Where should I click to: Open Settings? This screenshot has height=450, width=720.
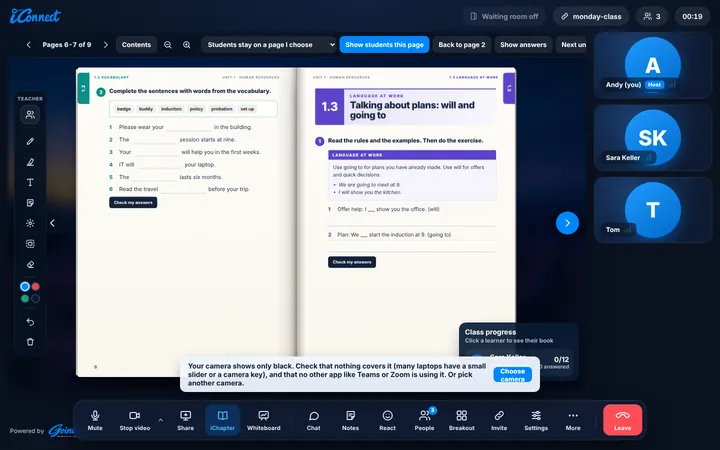(x=536, y=420)
